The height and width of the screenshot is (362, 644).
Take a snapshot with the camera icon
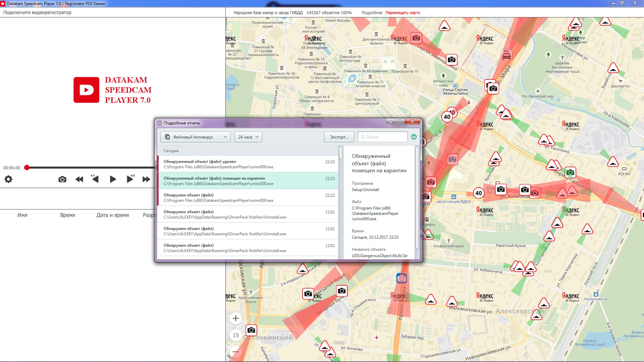coord(62,179)
